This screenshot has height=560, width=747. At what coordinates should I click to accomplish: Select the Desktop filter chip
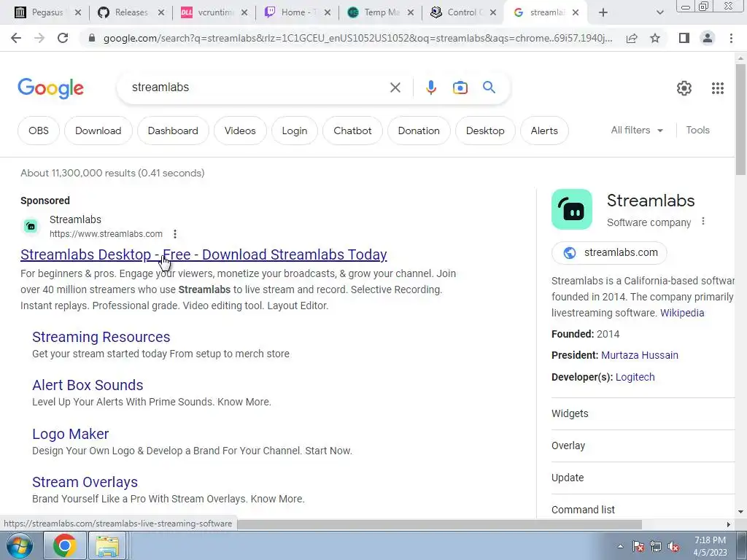pos(485,131)
